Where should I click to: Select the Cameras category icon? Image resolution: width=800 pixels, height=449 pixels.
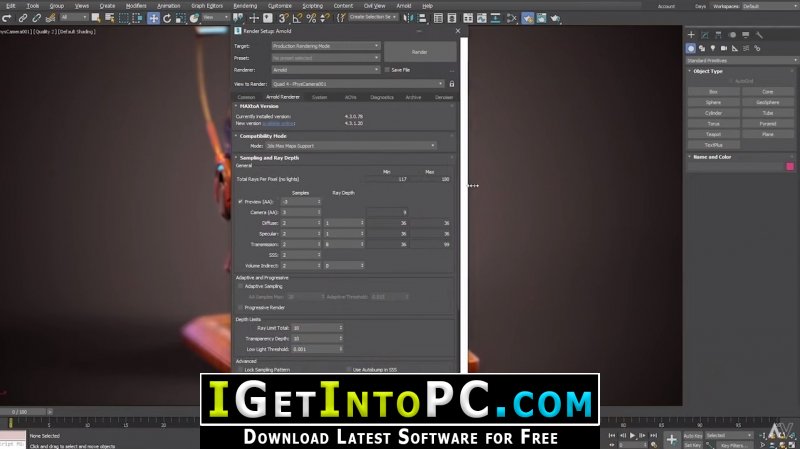[724, 48]
